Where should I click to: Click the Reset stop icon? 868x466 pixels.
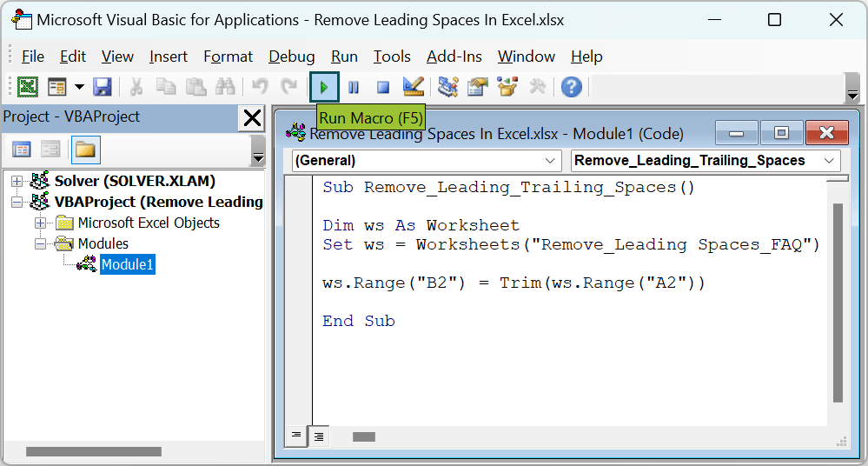383,87
